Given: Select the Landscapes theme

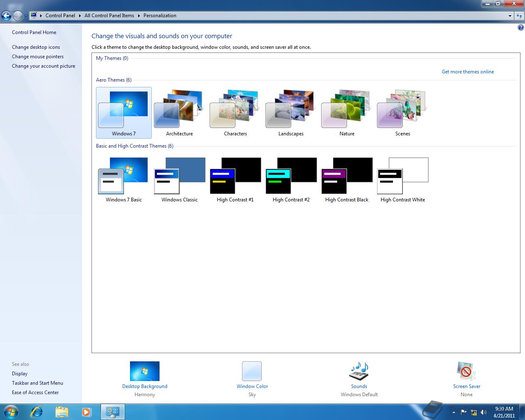Looking at the screenshot, I should [291, 113].
